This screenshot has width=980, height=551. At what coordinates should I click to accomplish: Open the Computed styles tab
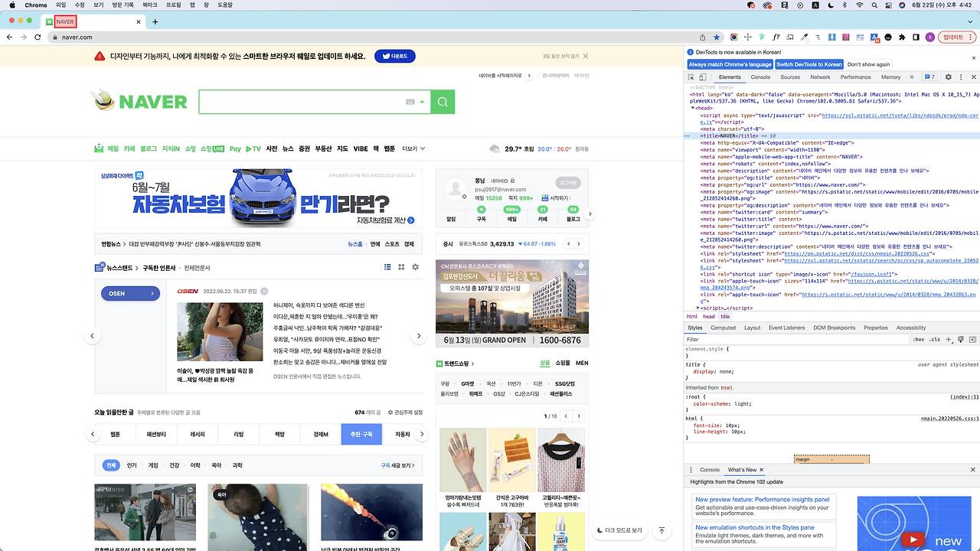coord(723,328)
